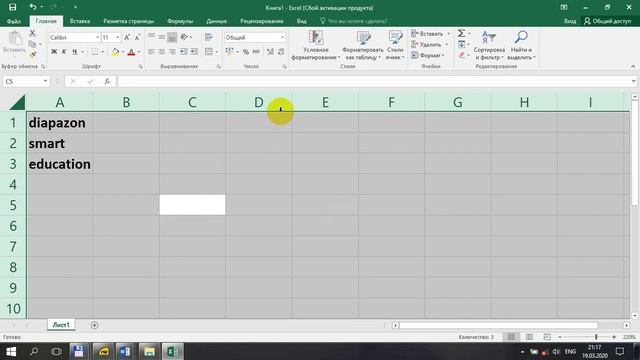This screenshot has height=360, width=640.
Task: Click the wrap text icon
Action: pos(209,37)
